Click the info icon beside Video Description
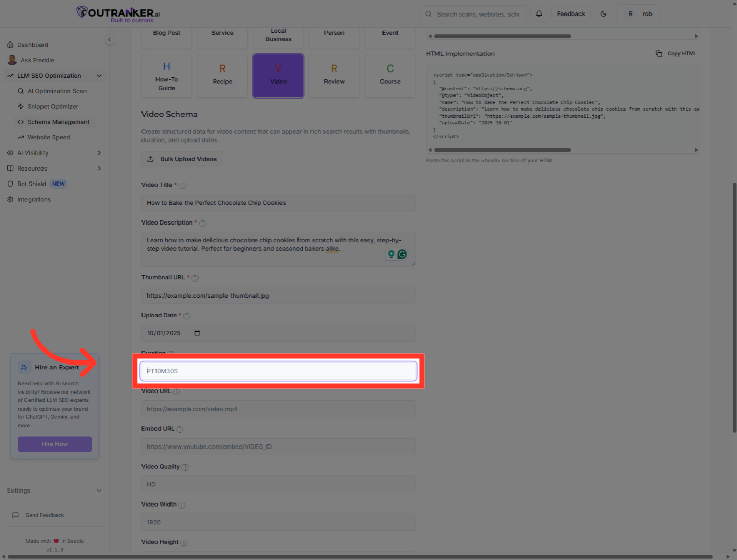737x560 pixels. [203, 223]
